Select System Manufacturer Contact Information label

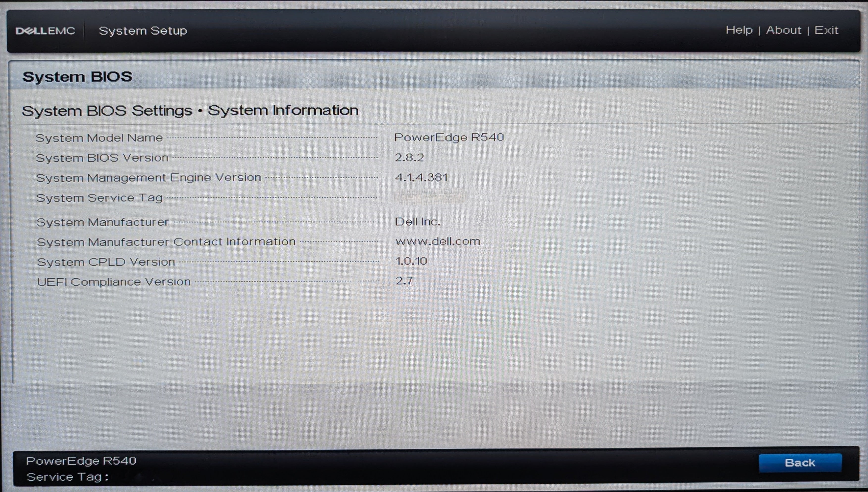coord(166,242)
